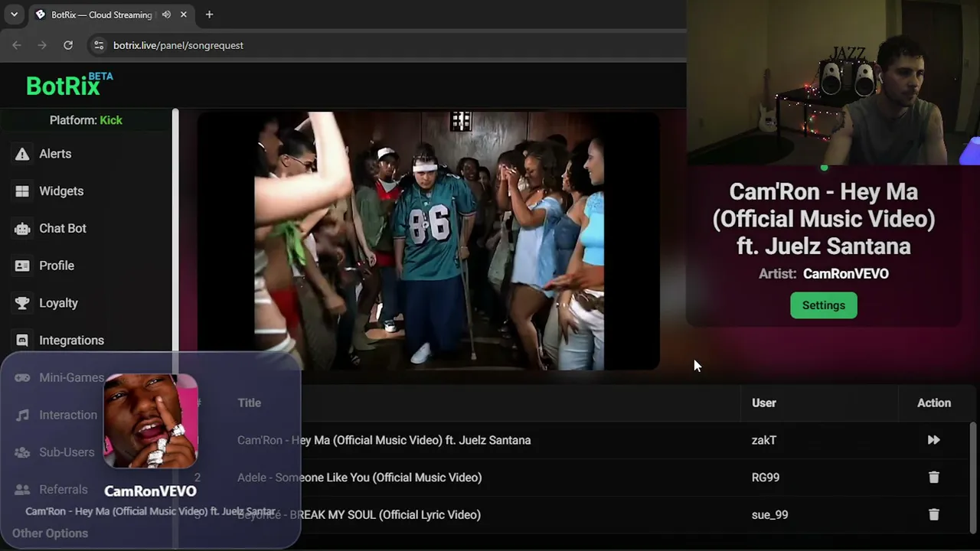Screen dimensions: 980x551
Task: Click the Interaction music note icon
Action: click(23, 415)
